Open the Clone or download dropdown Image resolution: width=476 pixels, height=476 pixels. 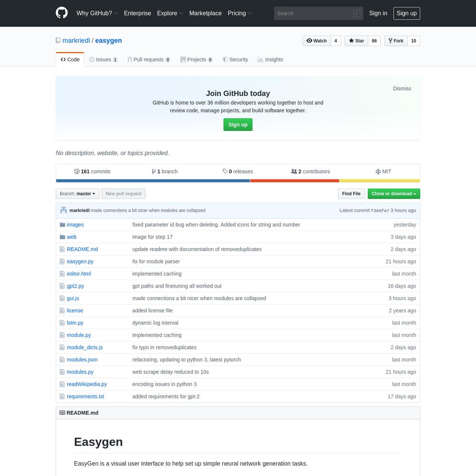tap(394, 194)
